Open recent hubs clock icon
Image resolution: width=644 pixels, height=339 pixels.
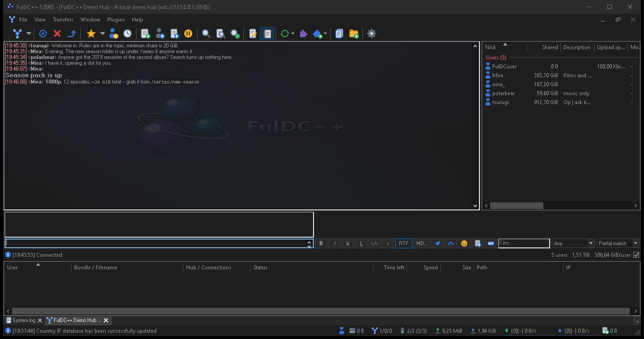[x=127, y=33]
